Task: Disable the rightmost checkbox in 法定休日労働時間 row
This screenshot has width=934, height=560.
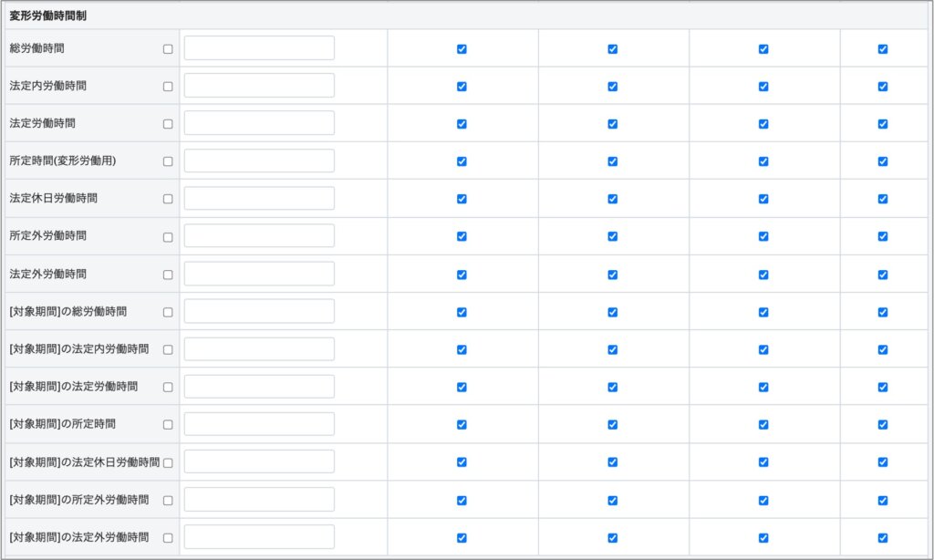Action: click(x=883, y=199)
